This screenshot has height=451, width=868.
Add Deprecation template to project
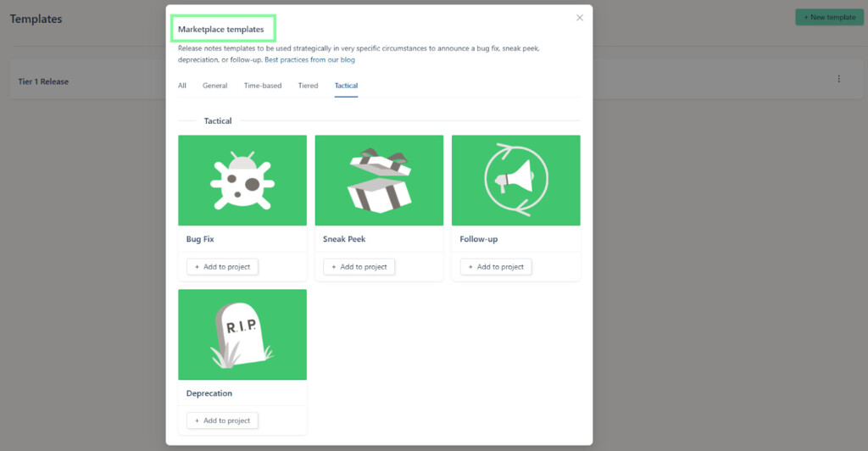pyautogui.click(x=222, y=420)
